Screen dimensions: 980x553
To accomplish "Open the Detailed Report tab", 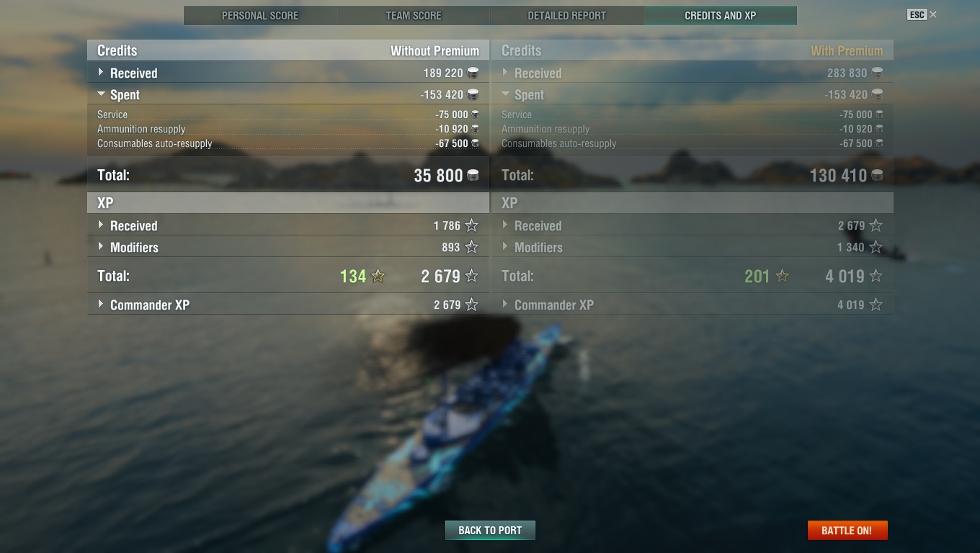I will coord(567,15).
